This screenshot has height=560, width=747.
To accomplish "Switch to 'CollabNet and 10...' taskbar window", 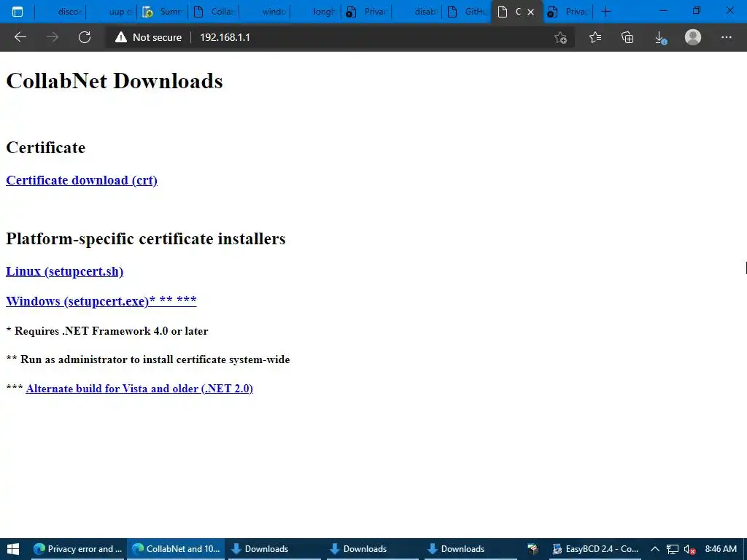I will coord(176,549).
